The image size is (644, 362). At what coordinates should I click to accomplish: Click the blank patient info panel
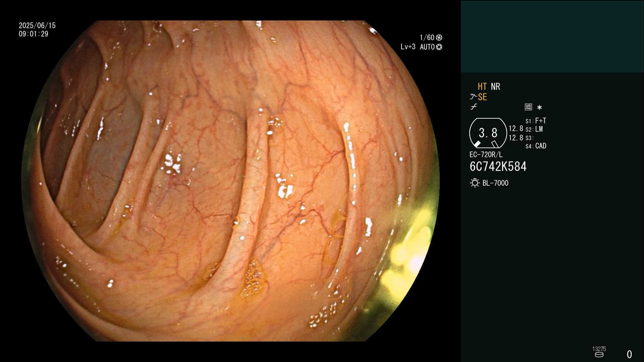(x=552, y=36)
